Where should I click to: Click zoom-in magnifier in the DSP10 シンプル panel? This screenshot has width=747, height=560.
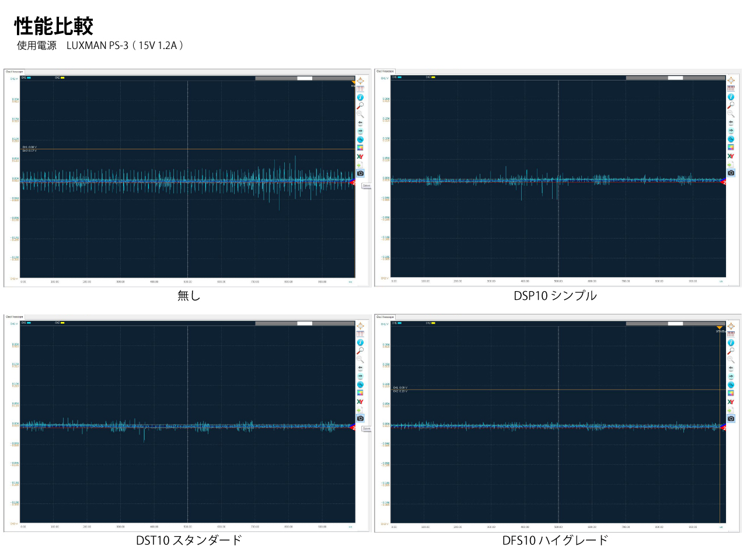731,106
